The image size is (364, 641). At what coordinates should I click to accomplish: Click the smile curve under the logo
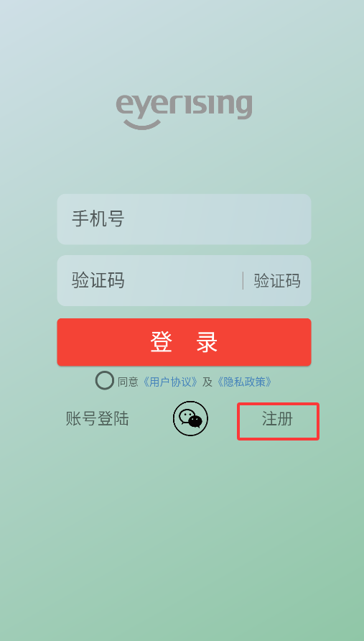click(141, 124)
